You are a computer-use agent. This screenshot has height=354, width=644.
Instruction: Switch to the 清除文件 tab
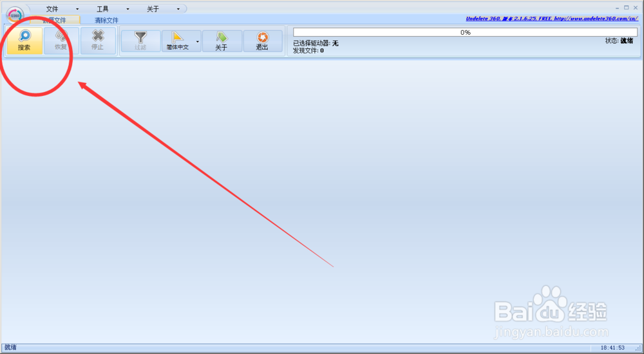click(106, 20)
